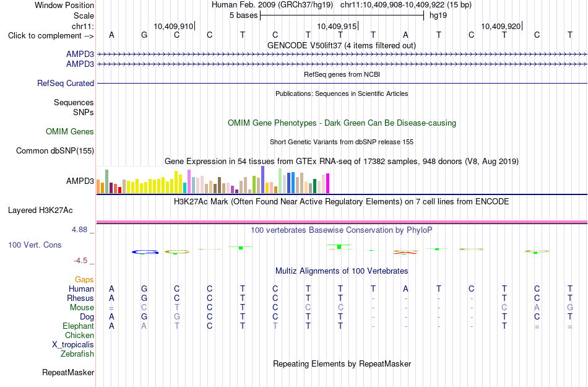Click the GENCODE V50lift37 track title
The height and width of the screenshot is (387, 588).
pos(342,46)
